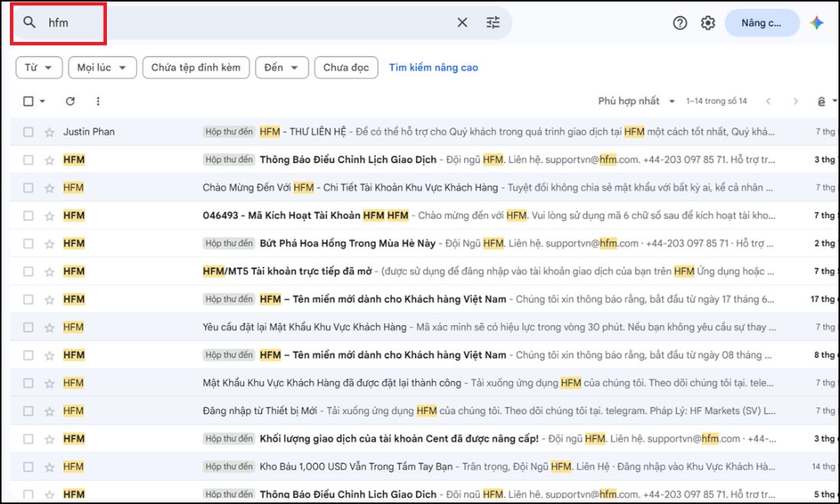Check the Chào Mừng Đến Với HFM checkbox
Viewport: 840px width, 504px height.
28,187
